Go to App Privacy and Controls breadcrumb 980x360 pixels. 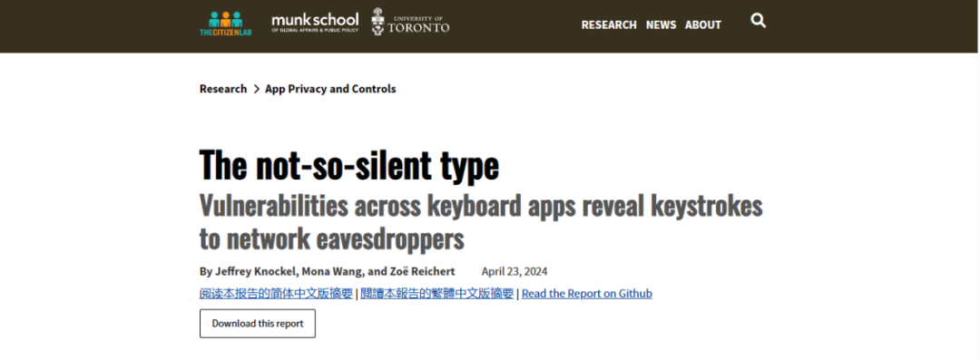tap(330, 89)
